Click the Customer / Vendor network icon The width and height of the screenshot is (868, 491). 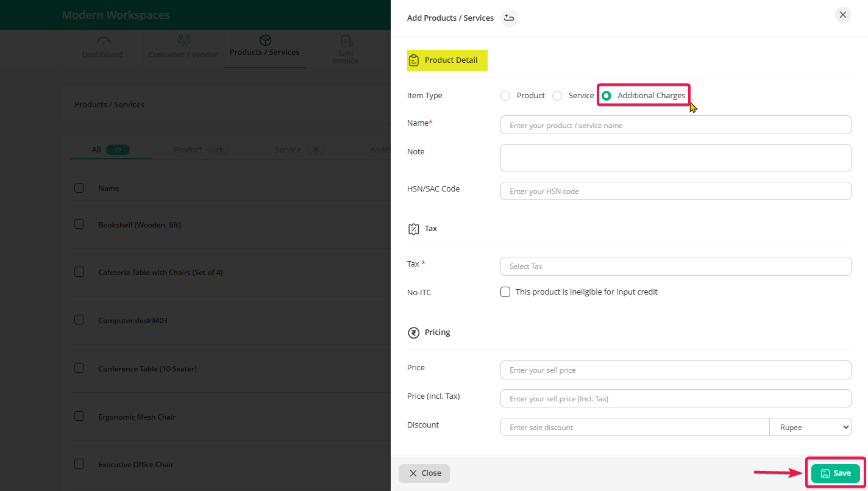coord(183,41)
